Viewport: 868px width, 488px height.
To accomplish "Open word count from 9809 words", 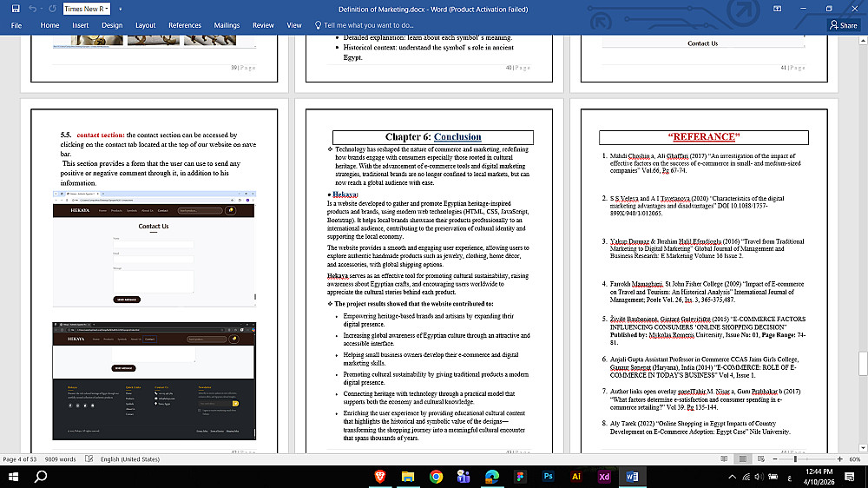I will pos(61,459).
